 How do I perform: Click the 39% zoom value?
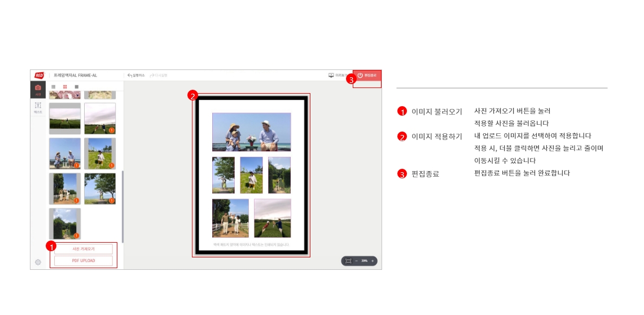pos(364,261)
